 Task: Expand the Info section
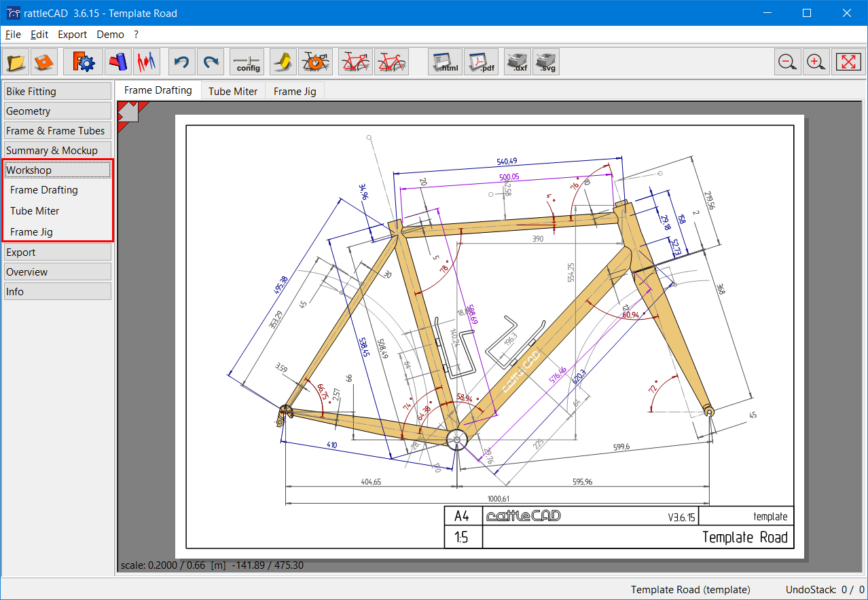coord(57,291)
